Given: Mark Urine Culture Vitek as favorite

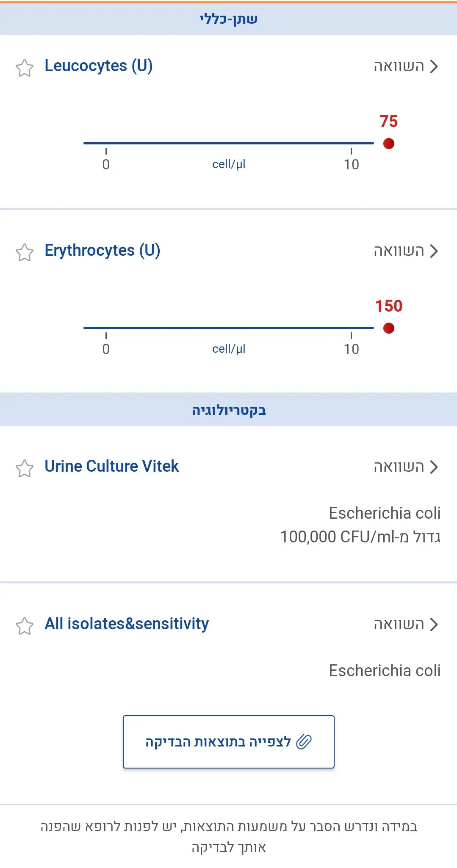Looking at the screenshot, I should pyautogui.click(x=25, y=468).
